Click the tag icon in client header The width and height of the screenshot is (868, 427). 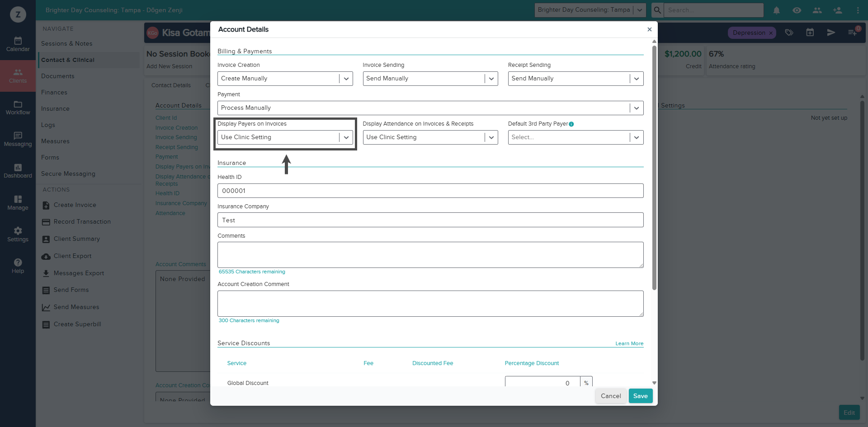(x=789, y=33)
